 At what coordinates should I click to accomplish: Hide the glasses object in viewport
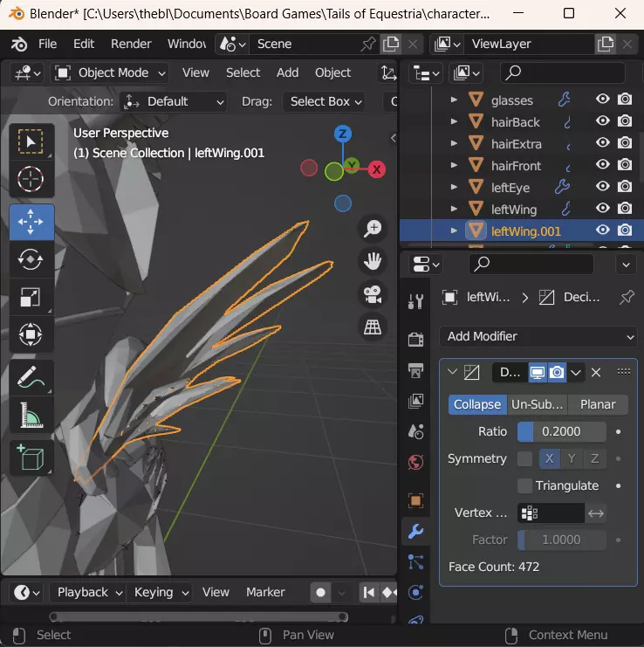603,100
